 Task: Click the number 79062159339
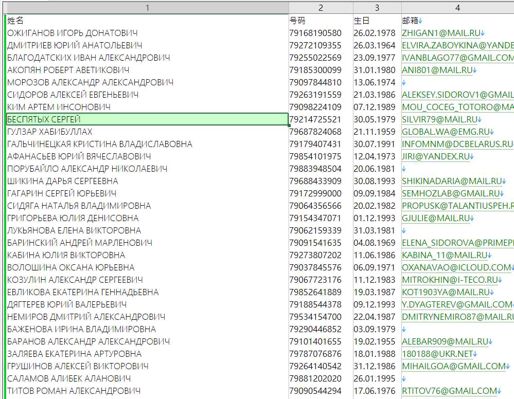[315, 230]
